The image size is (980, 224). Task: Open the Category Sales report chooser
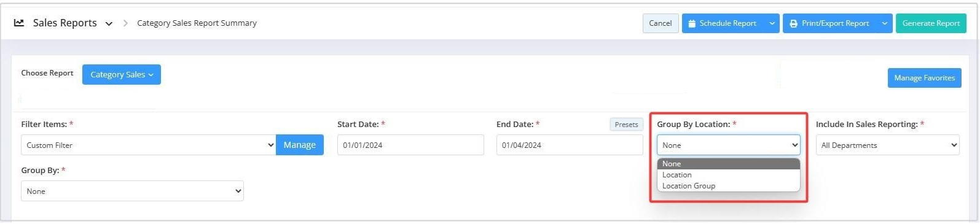[122, 74]
